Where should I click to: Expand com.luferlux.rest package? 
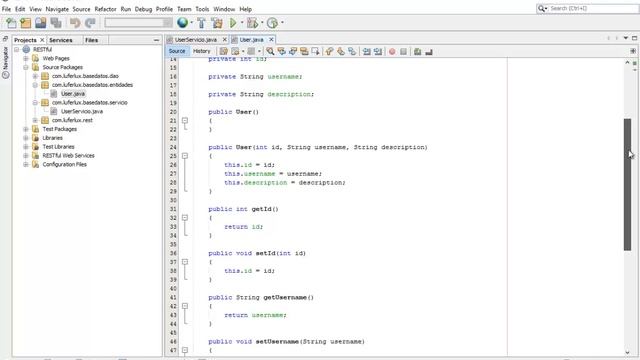35,120
